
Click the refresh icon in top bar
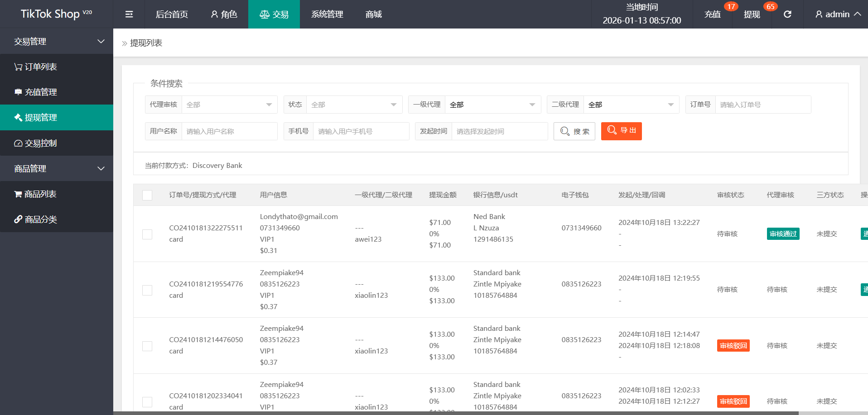tap(787, 14)
